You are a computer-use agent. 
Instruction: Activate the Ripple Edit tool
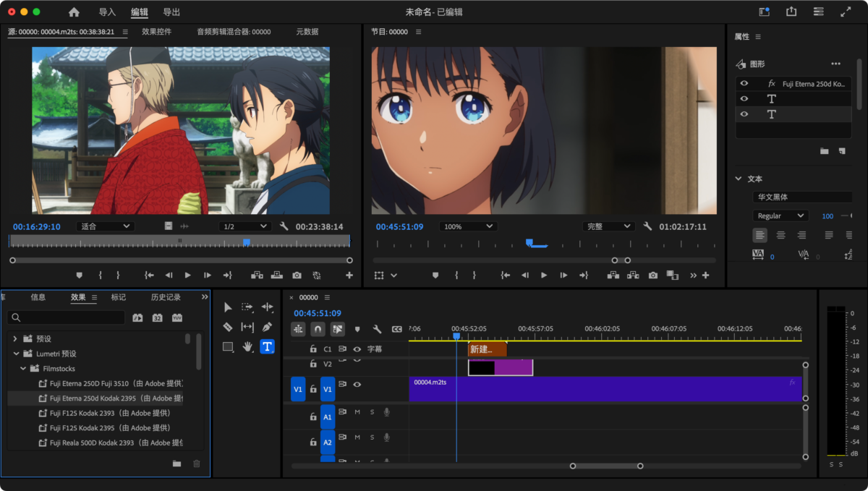268,307
